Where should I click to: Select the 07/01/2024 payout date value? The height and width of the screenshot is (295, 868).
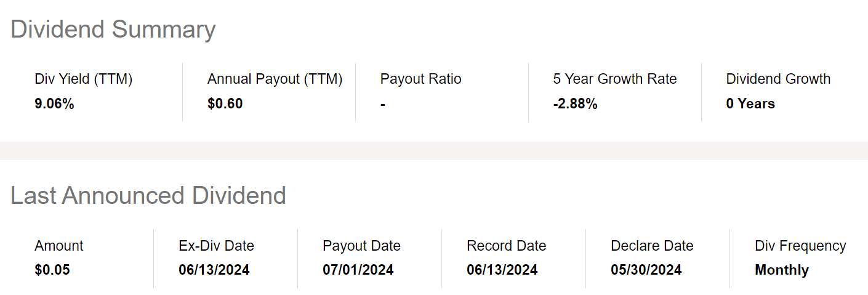tap(358, 270)
